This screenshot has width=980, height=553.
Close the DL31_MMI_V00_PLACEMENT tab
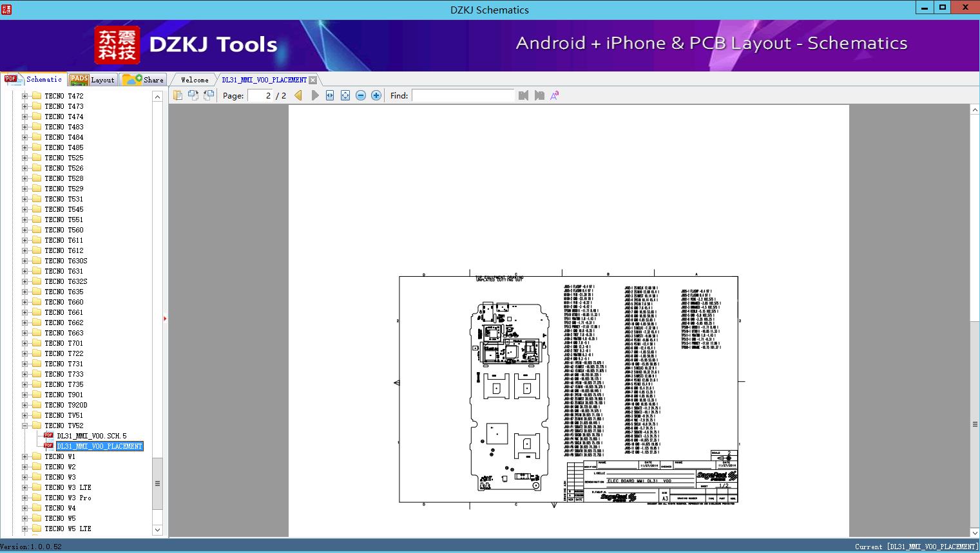[x=312, y=80]
